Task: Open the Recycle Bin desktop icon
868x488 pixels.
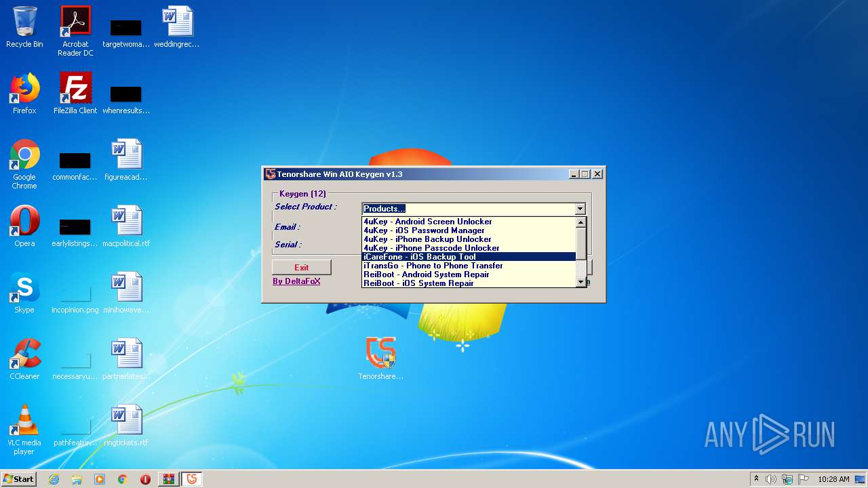Action: point(24,27)
